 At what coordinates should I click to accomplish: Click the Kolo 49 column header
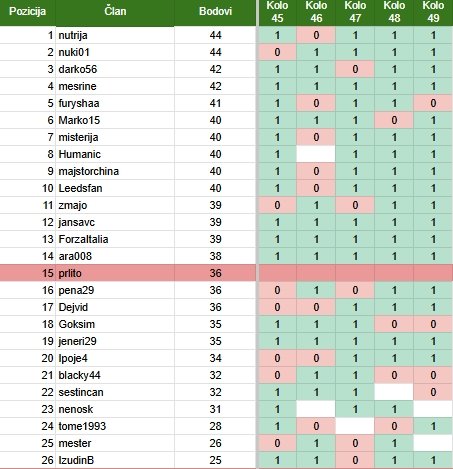point(433,12)
